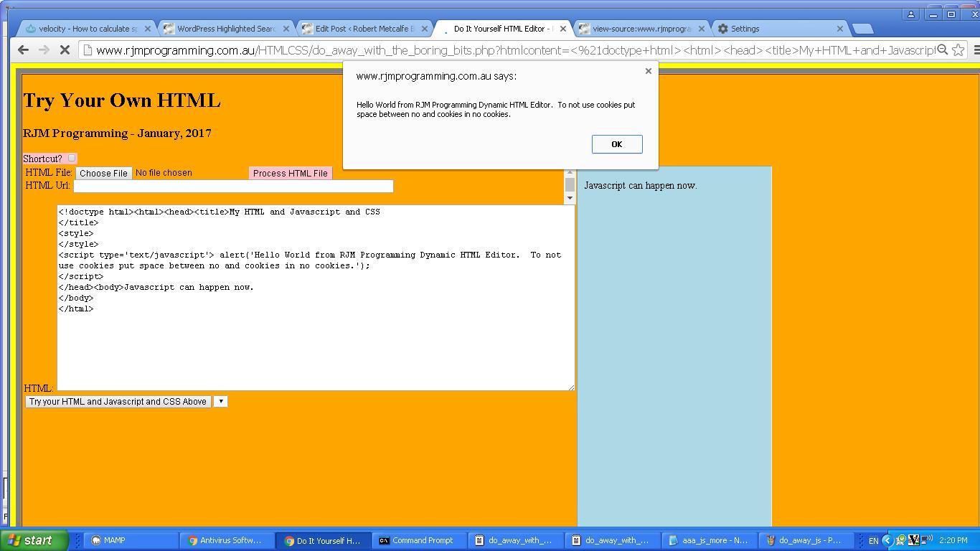This screenshot has height=551, width=980.
Task: Close the Do It Yourself HTML Editor tab
Action: point(562,29)
